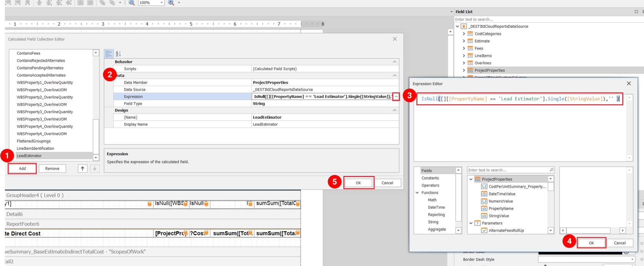Collapse the Parameters node in Expression Editor
This screenshot has height=266, width=644.
pyautogui.click(x=471, y=223)
